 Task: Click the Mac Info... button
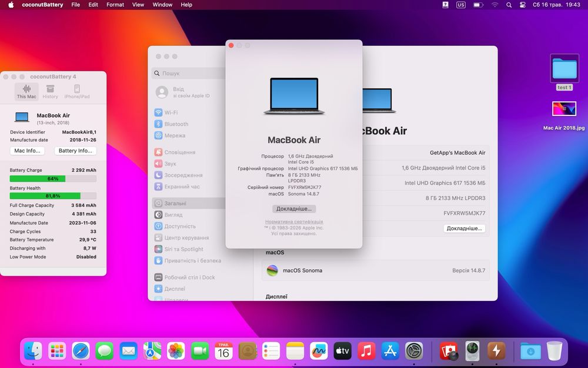(x=28, y=151)
